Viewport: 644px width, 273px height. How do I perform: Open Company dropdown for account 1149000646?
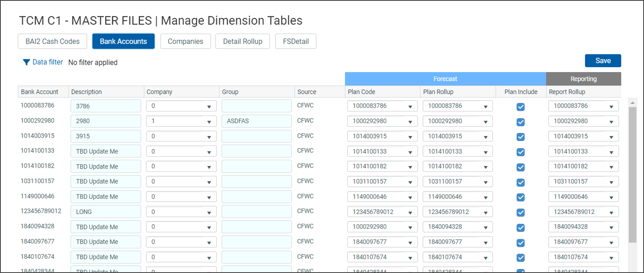tap(181, 196)
